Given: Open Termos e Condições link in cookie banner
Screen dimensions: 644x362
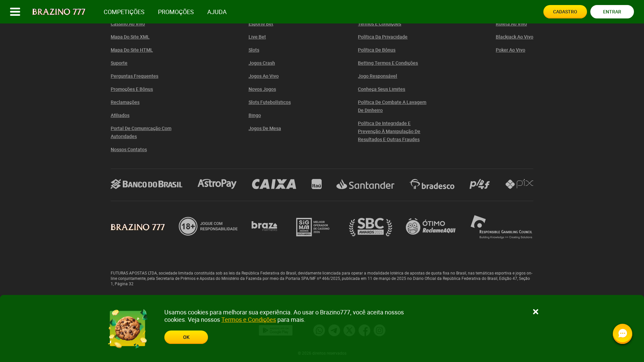Looking at the screenshot, I should click(249, 319).
